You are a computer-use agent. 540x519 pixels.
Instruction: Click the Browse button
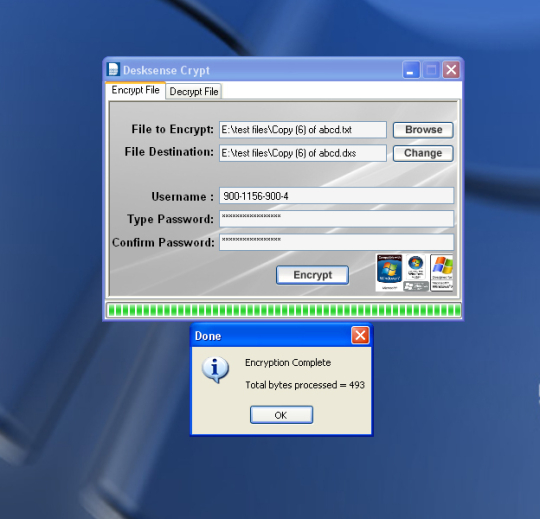(423, 130)
